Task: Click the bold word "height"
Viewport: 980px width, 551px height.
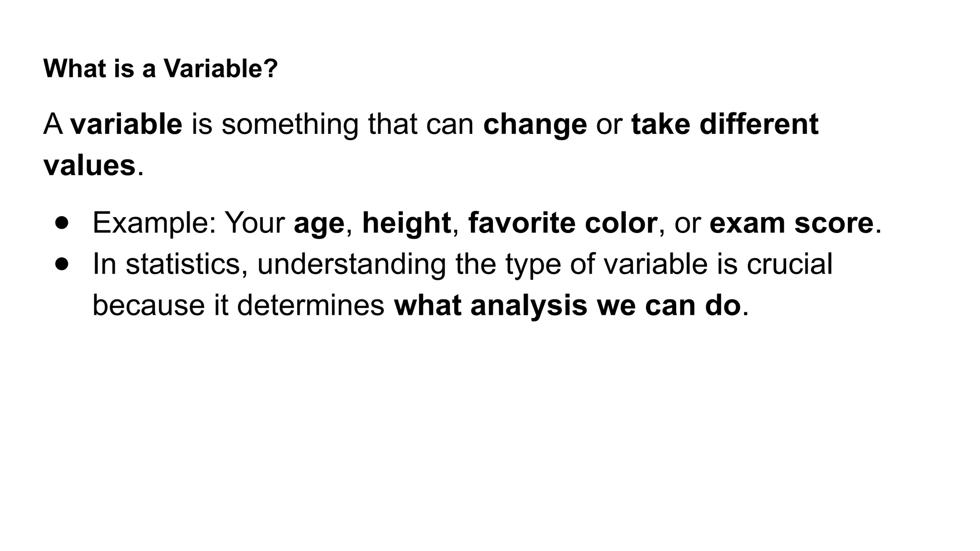Action: 406,223
